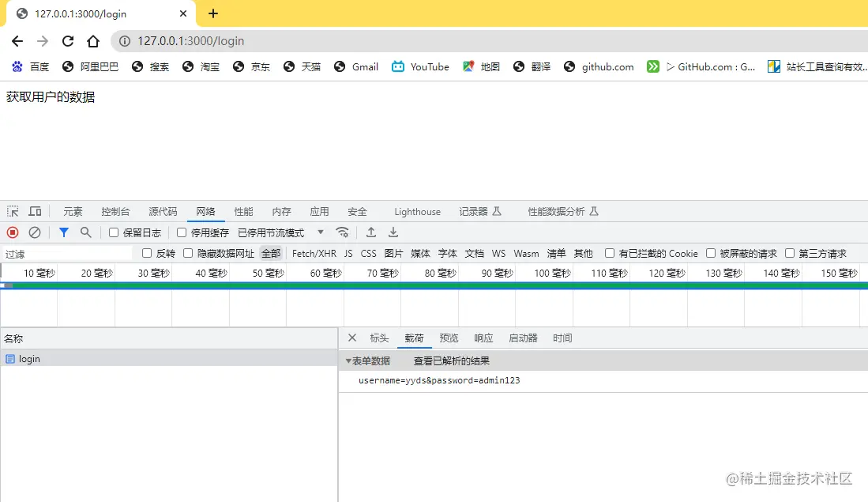Click the 过滤 filter input field
This screenshot has width=868, height=502.
pos(68,254)
